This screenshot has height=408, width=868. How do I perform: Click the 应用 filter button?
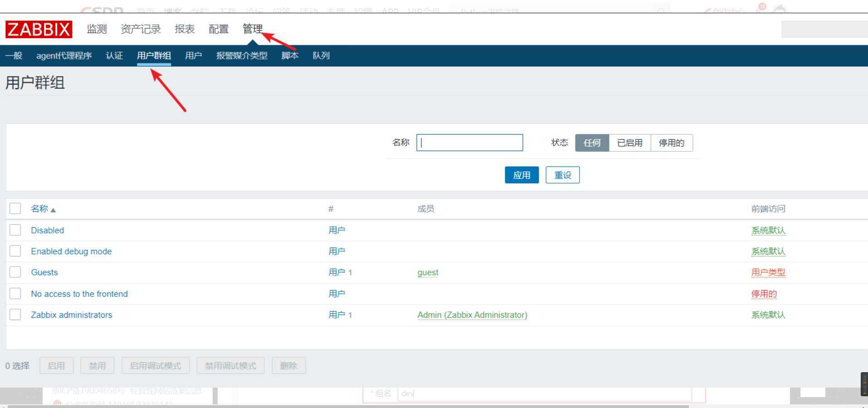(x=522, y=175)
